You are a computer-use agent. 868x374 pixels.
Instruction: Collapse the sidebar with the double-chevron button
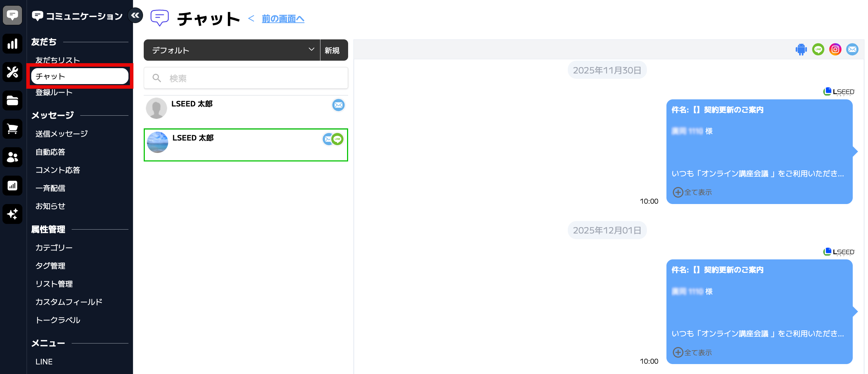(135, 15)
